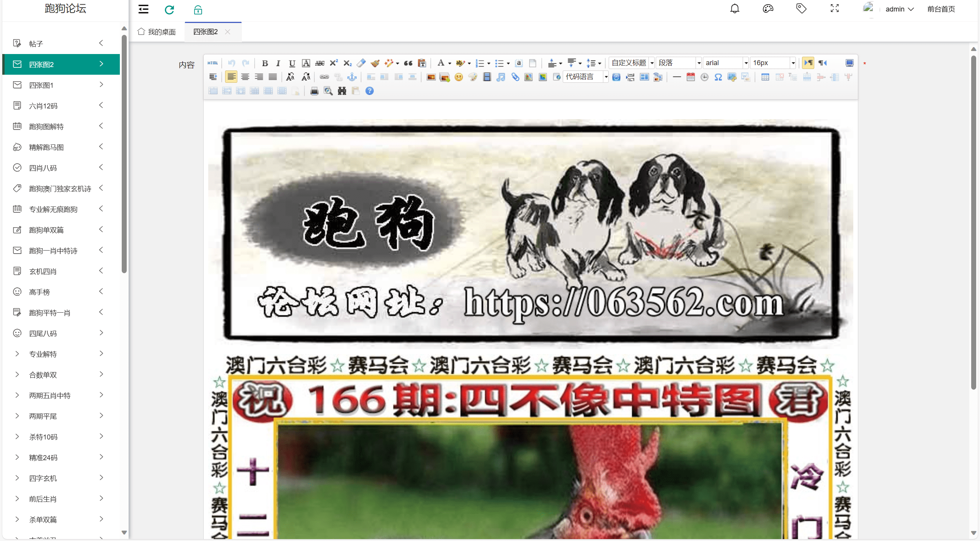This screenshot has height=541, width=980.
Task: Insert special character omega icon
Action: [718, 77]
